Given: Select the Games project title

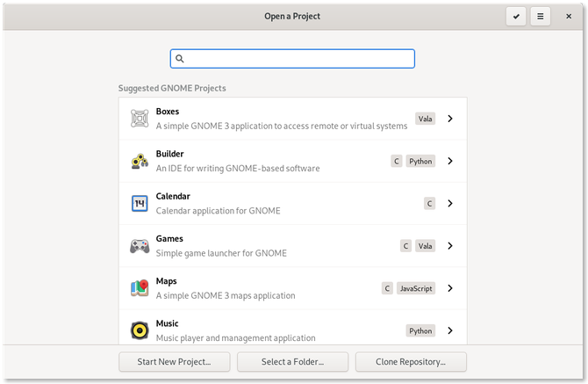Looking at the screenshot, I should point(169,239).
